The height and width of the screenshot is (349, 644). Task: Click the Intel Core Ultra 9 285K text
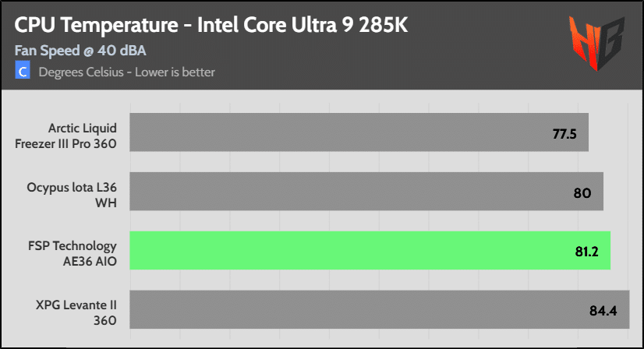pyautogui.click(x=303, y=25)
